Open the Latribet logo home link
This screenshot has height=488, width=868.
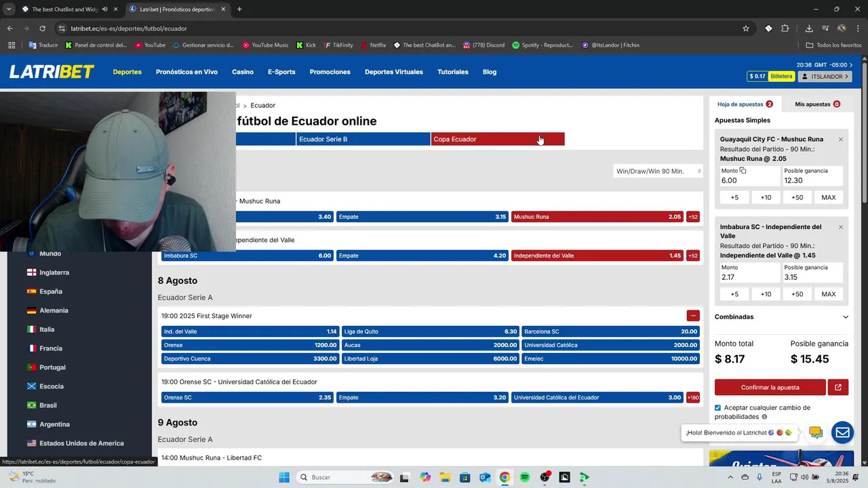pos(52,72)
